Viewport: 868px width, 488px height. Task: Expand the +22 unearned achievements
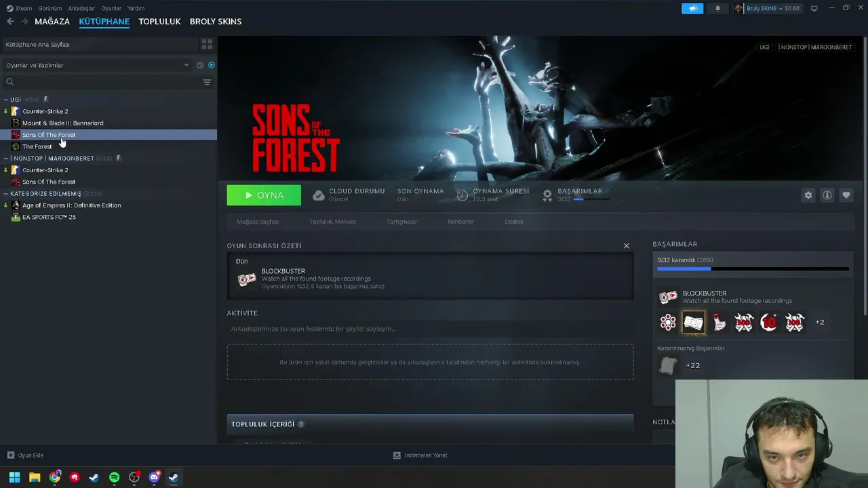coord(693,366)
